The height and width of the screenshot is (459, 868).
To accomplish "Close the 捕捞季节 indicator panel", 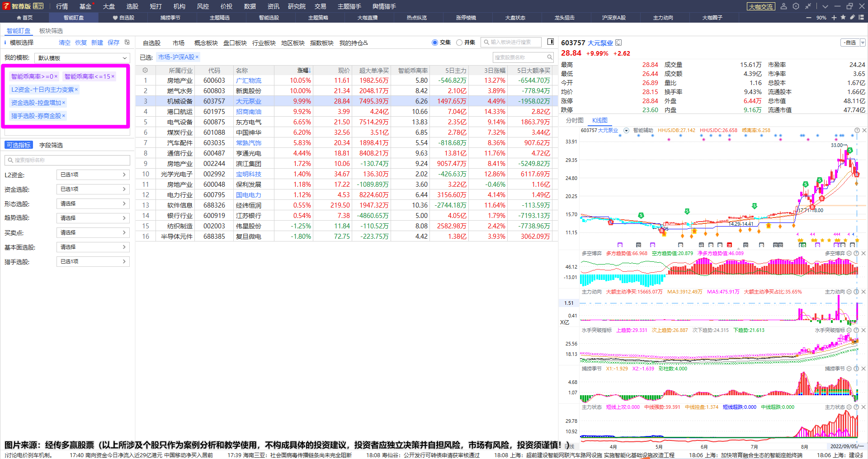I will (x=863, y=369).
